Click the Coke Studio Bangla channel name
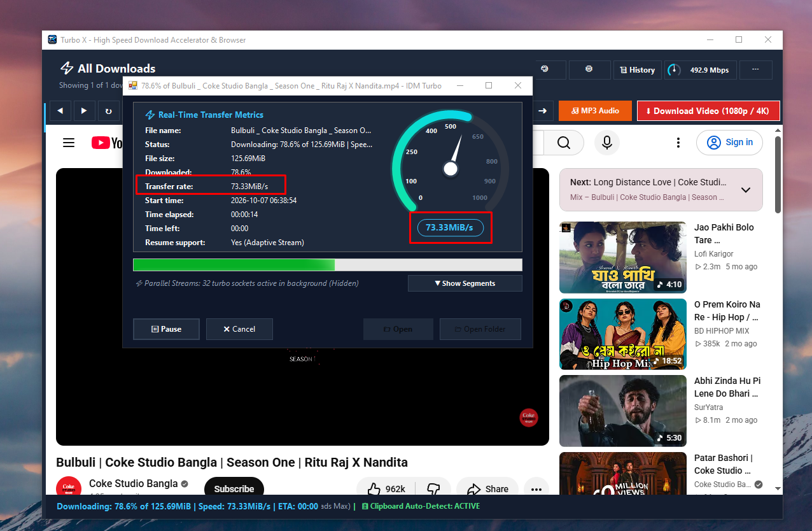The width and height of the screenshot is (812, 531). (x=133, y=483)
